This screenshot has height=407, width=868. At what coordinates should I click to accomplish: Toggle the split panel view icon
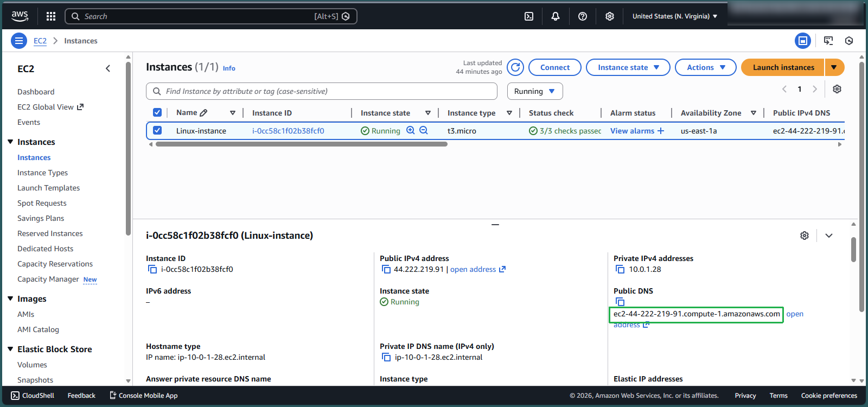[803, 41]
